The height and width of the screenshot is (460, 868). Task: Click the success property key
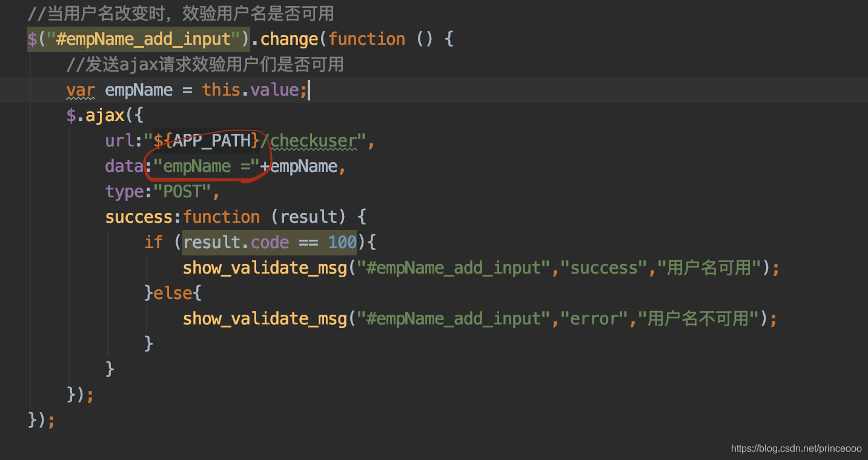coord(139,217)
